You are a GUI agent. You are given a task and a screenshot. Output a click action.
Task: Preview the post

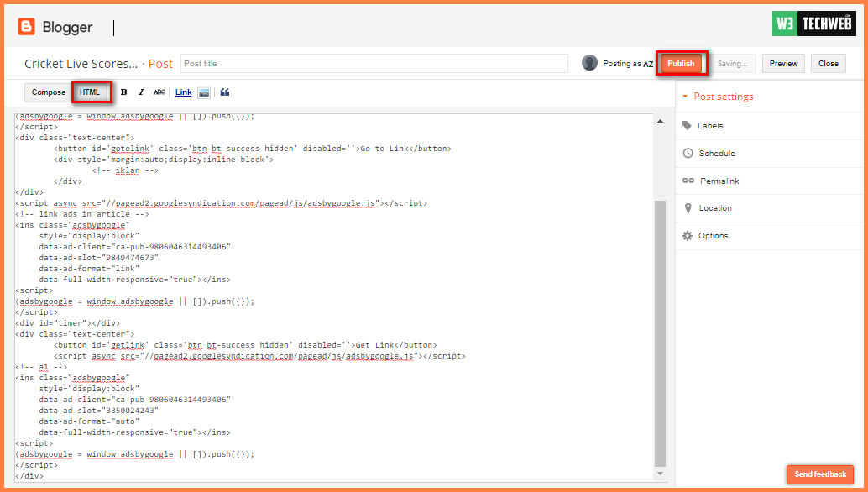click(783, 64)
